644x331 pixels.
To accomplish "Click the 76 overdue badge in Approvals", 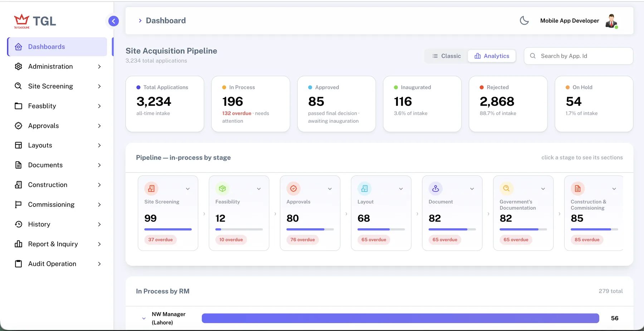I will click(303, 240).
